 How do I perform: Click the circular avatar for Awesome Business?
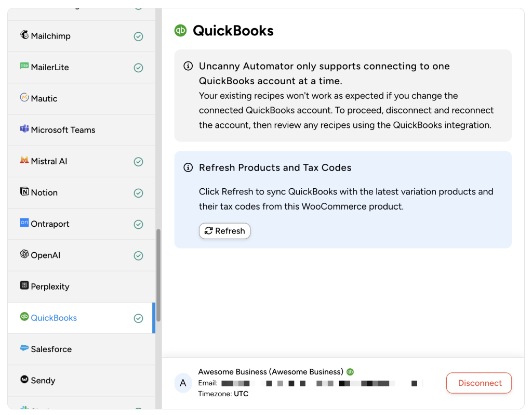point(183,383)
